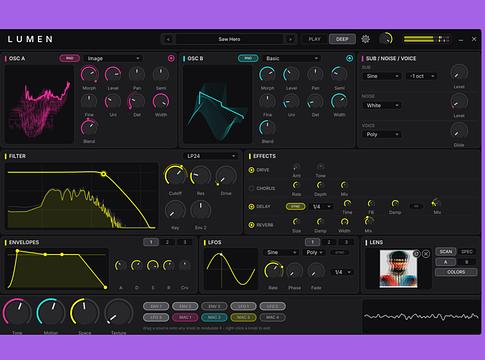
Task: Toggle the OSC A pink pill button
Action: 70,58
